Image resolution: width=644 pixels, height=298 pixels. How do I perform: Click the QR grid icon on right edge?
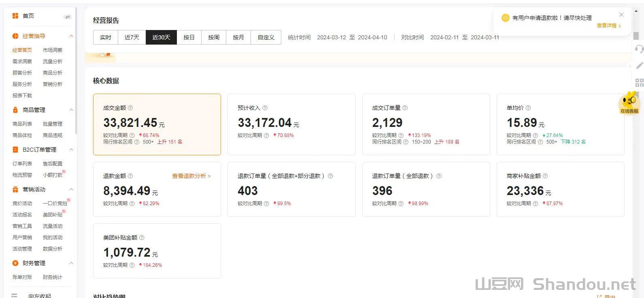tap(639, 83)
